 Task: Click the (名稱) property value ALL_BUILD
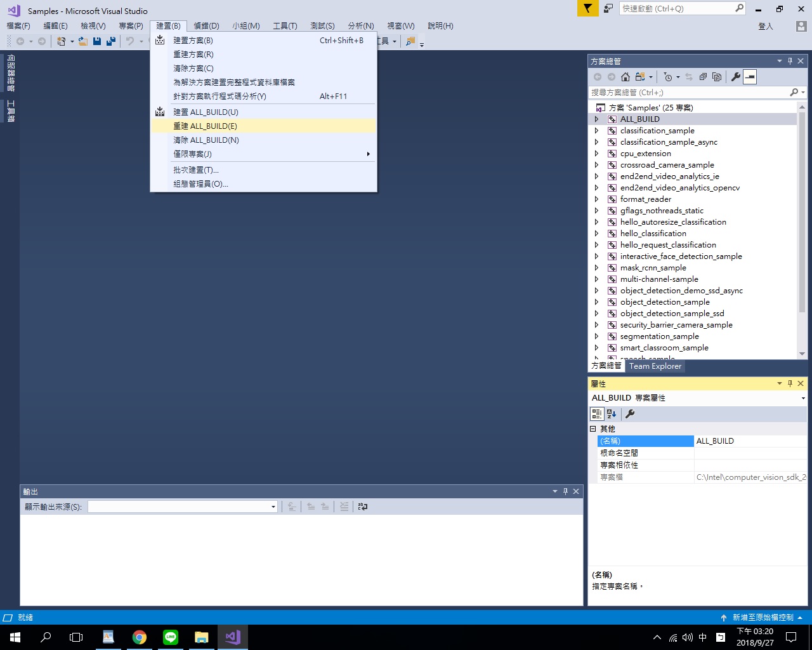pos(752,441)
